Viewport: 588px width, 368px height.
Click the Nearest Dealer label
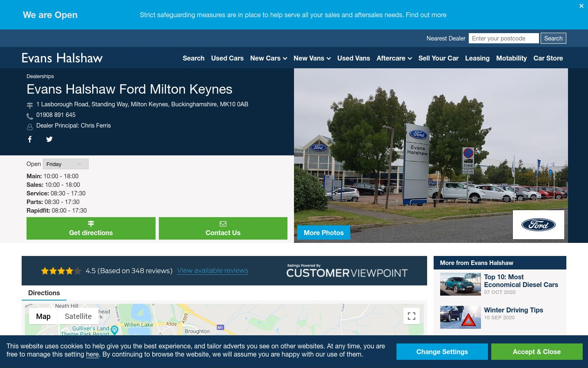click(446, 38)
